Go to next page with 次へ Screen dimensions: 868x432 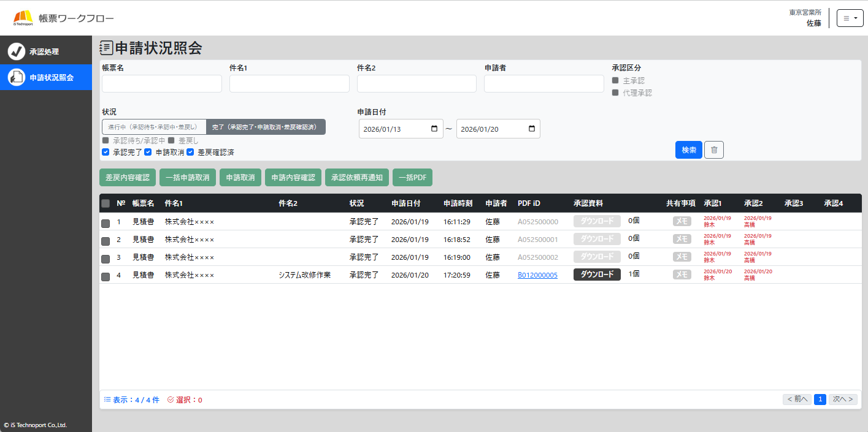point(843,400)
